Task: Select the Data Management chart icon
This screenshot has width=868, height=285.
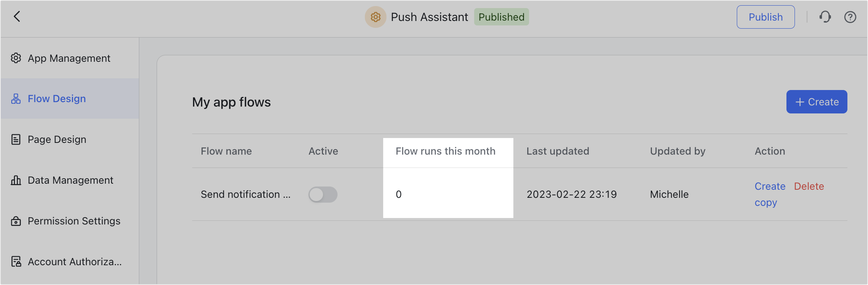Action: (x=15, y=180)
